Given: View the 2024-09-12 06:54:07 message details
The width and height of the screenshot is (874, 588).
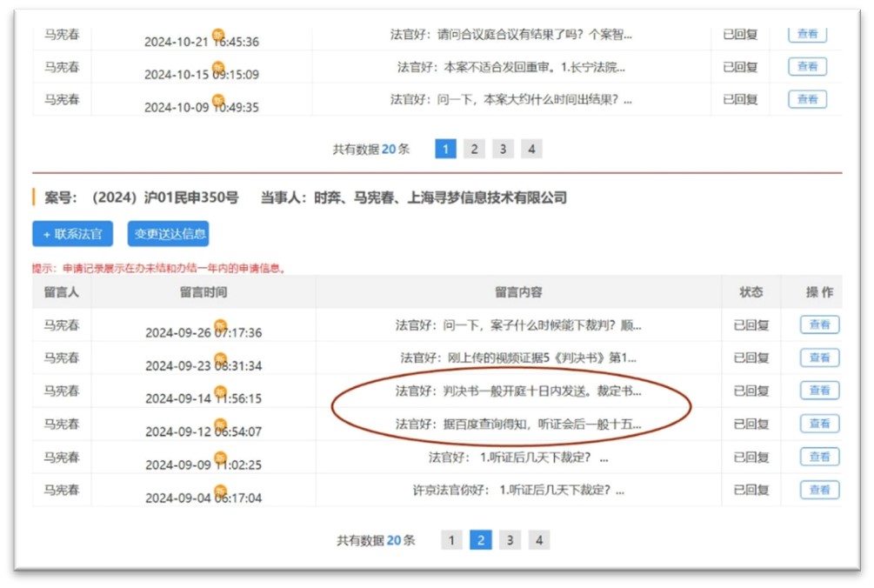Looking at the screenshot, I should click(819, 424).
